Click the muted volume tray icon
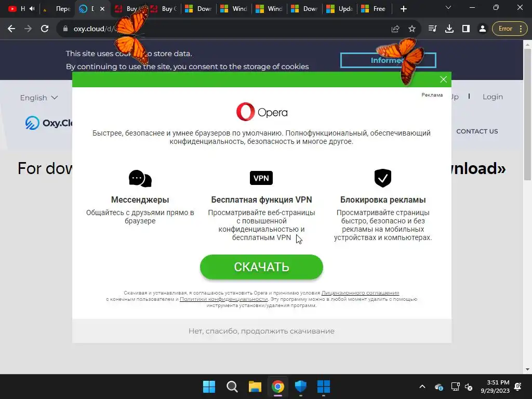The width and height of the screenshot is (532, 399). [469, 387]
